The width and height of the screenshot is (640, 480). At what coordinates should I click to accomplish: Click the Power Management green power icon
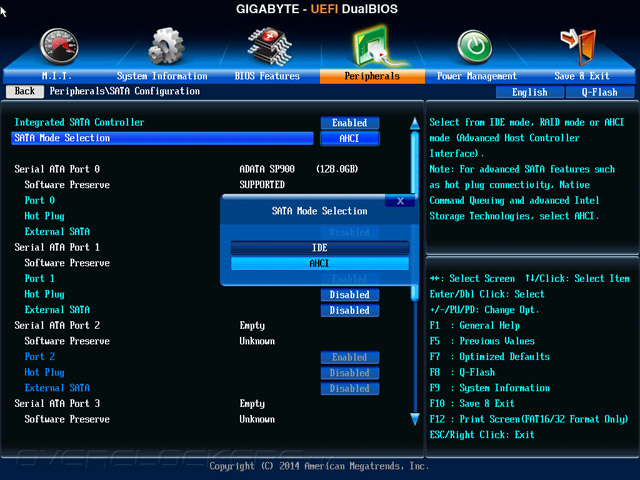coord(475,46)
